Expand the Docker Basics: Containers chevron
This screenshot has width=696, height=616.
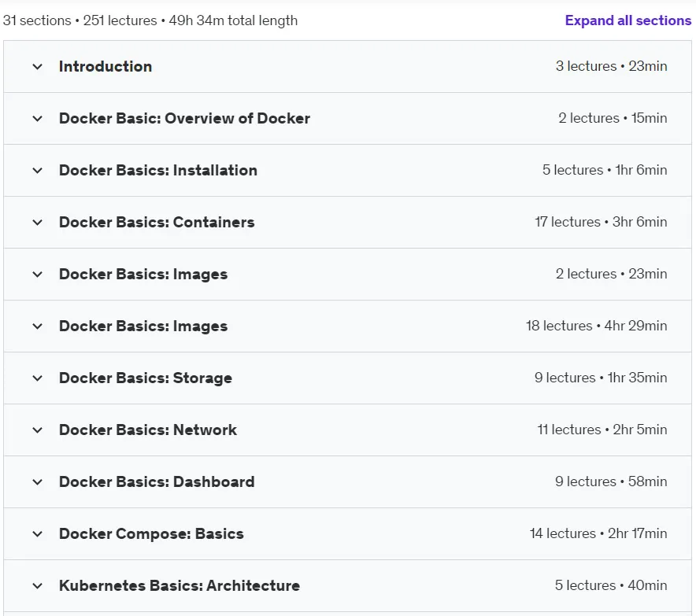tap(38, 222)
